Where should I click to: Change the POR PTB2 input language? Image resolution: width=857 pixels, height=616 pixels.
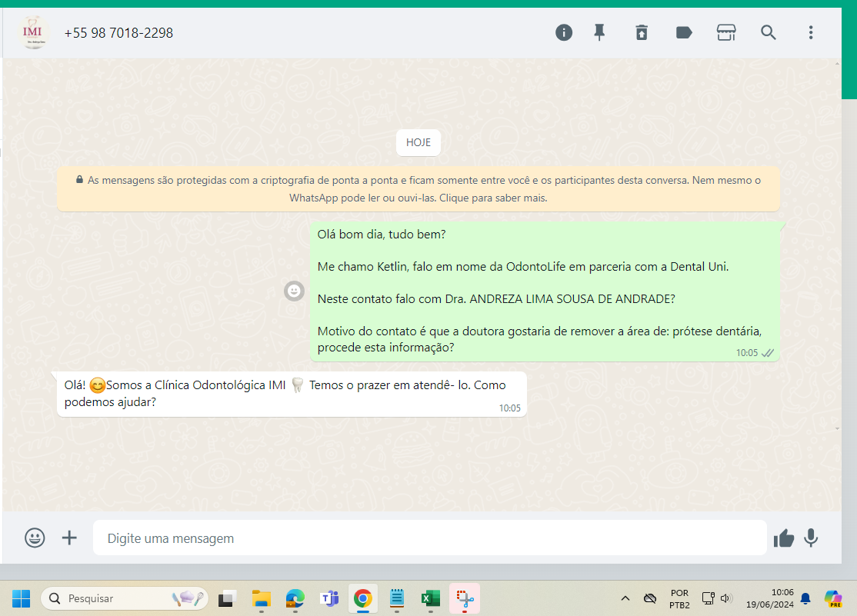679,599
